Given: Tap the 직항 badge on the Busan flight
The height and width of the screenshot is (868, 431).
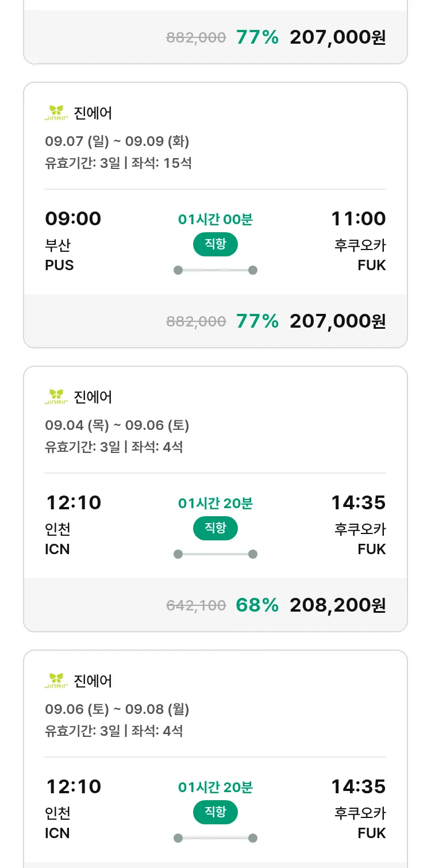Looking at the screenshot, I should coord(215,244).
